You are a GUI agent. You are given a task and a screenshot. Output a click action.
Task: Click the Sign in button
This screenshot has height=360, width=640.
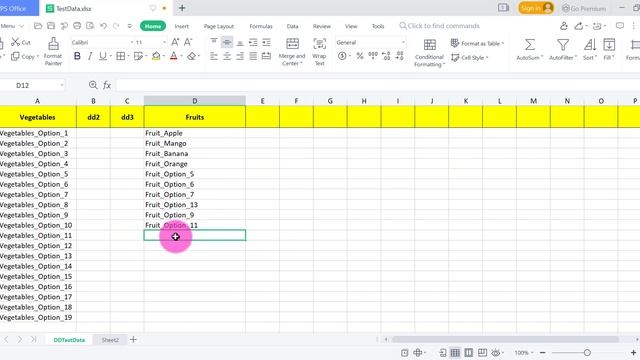(x=536, y=8)
